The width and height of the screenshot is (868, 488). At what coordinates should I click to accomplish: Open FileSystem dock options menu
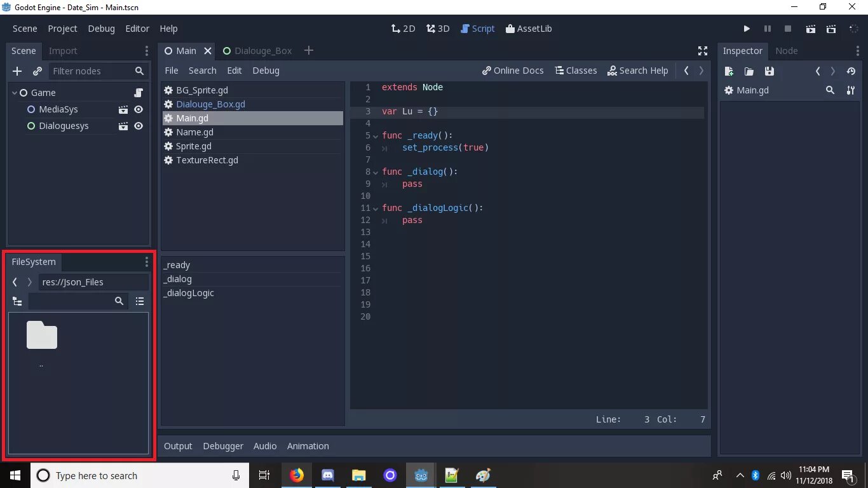click(x=147, y=262)
